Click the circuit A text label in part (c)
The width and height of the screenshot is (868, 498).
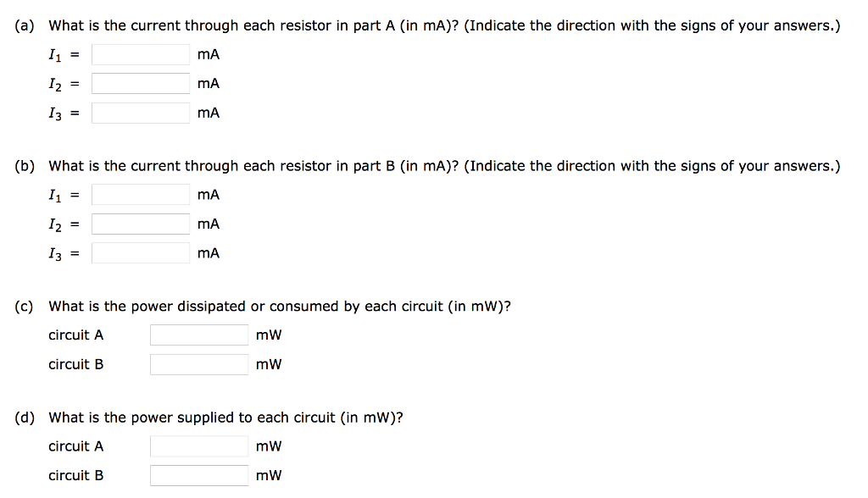pos(76,335)
